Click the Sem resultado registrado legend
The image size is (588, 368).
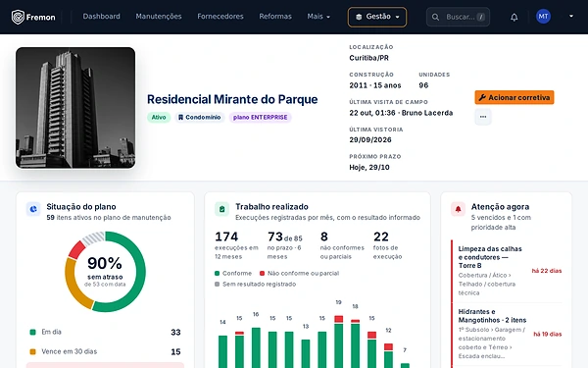click(256, 285)
